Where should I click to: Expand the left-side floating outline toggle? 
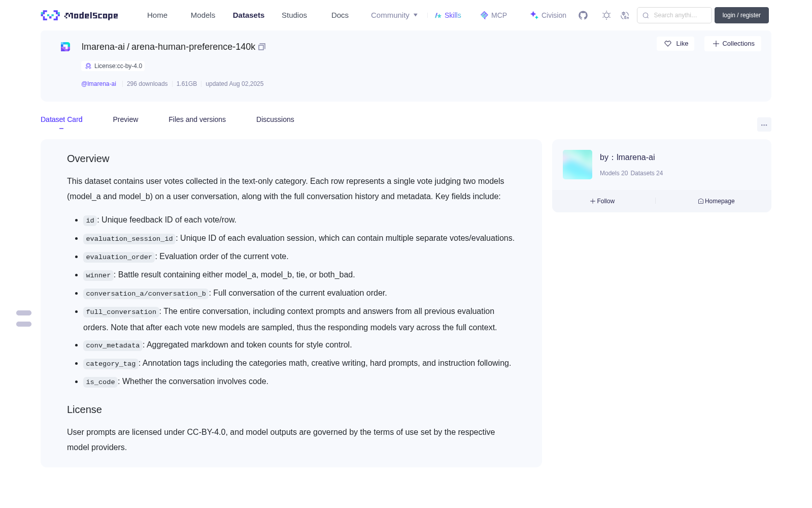24,319
